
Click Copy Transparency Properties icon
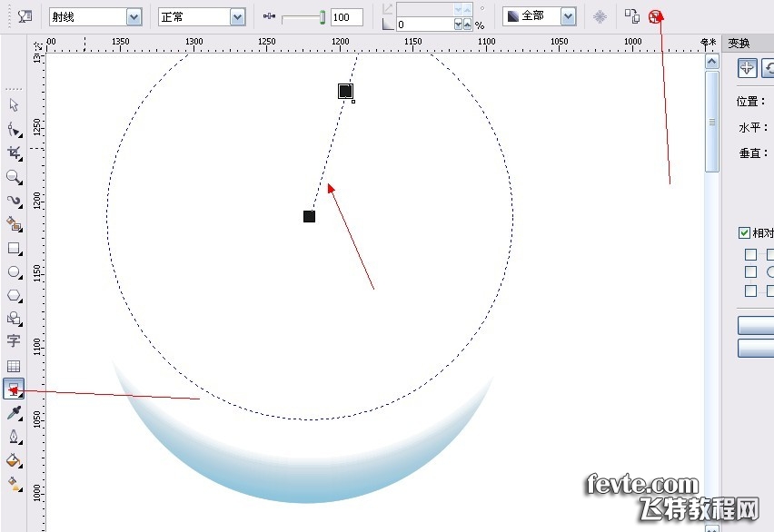click(x=632, y=16)
